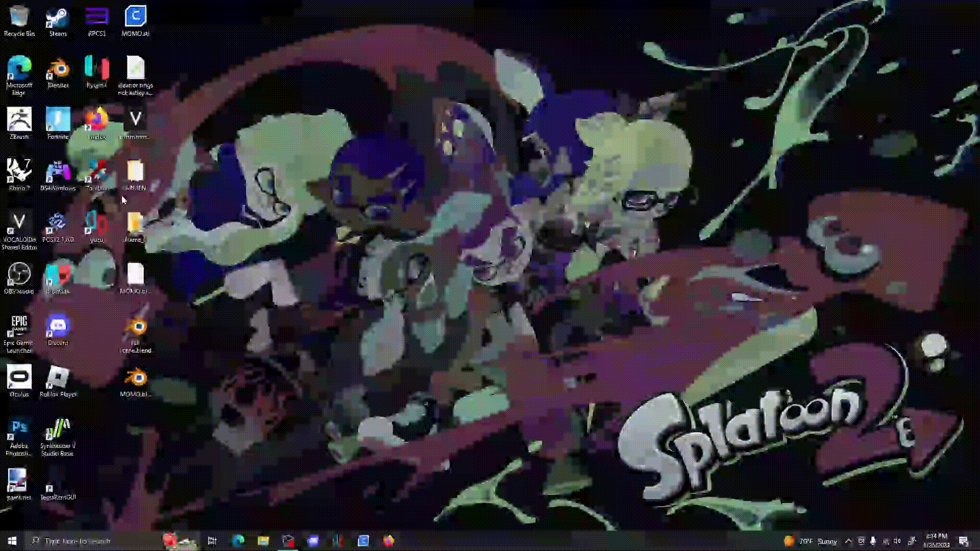980x551 pixels.
Task: Select the Blender application desktop shortcut
Action: [x=58, y=72]
